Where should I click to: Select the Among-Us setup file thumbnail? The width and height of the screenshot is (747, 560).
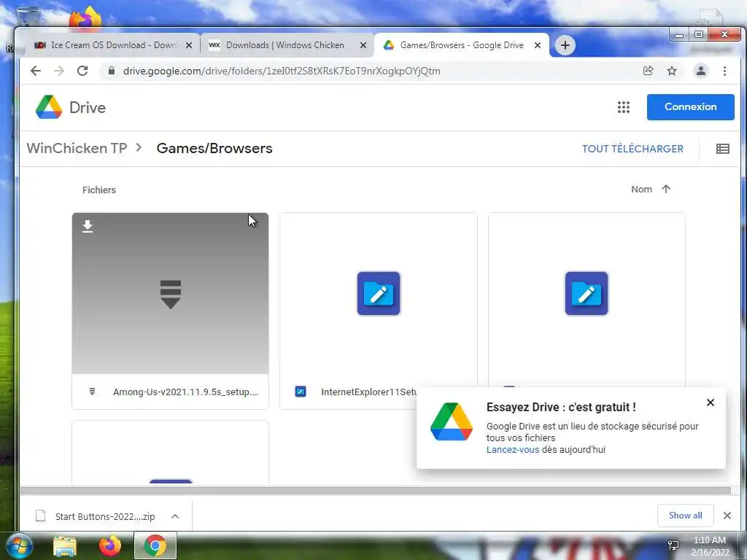point(170,293)
